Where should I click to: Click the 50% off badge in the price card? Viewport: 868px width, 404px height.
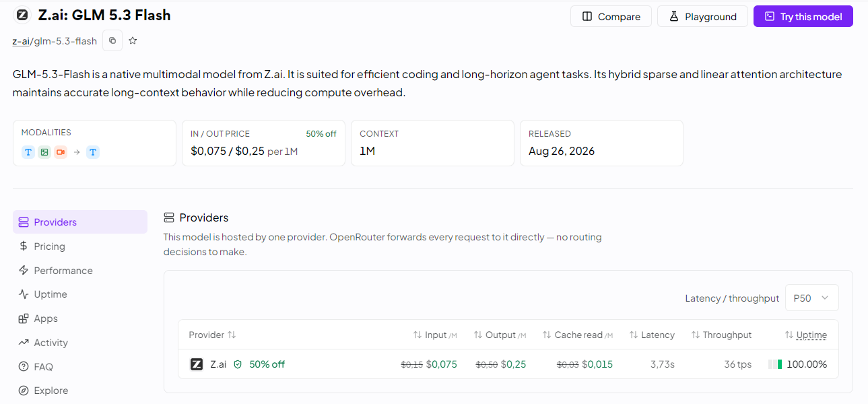coord(321,134)
